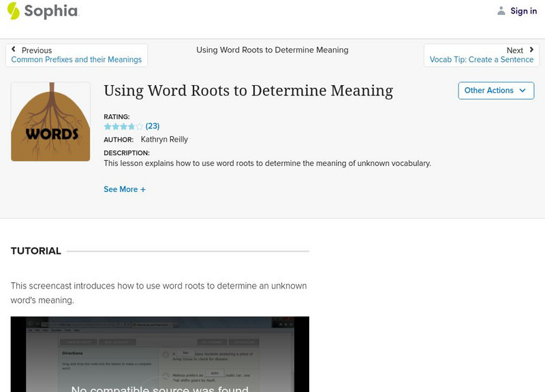Viewport: 545px width, 392px height.
Task: Click the Previous label text
Action: [x=37, y=50]
